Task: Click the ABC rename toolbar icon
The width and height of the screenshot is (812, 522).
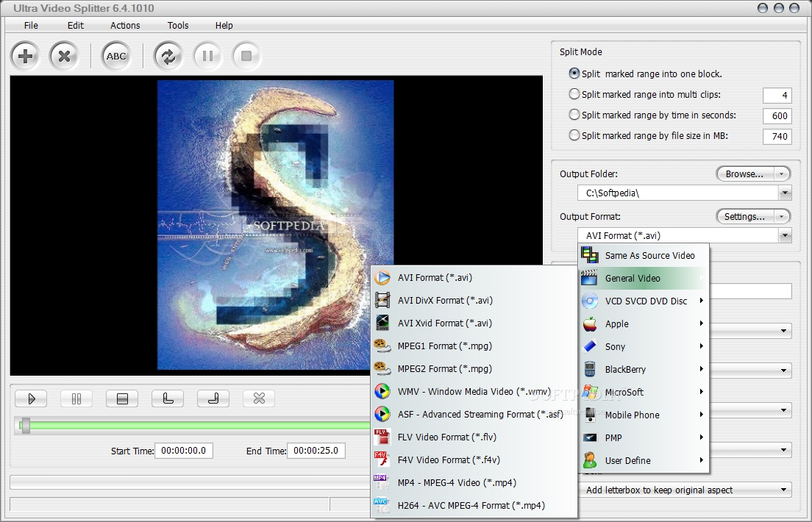Action: click(116, 56)
